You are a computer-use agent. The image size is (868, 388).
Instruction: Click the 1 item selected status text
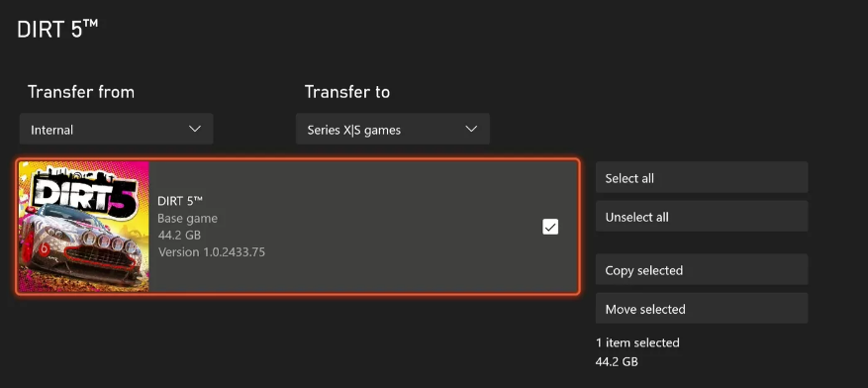pos(637,342)
